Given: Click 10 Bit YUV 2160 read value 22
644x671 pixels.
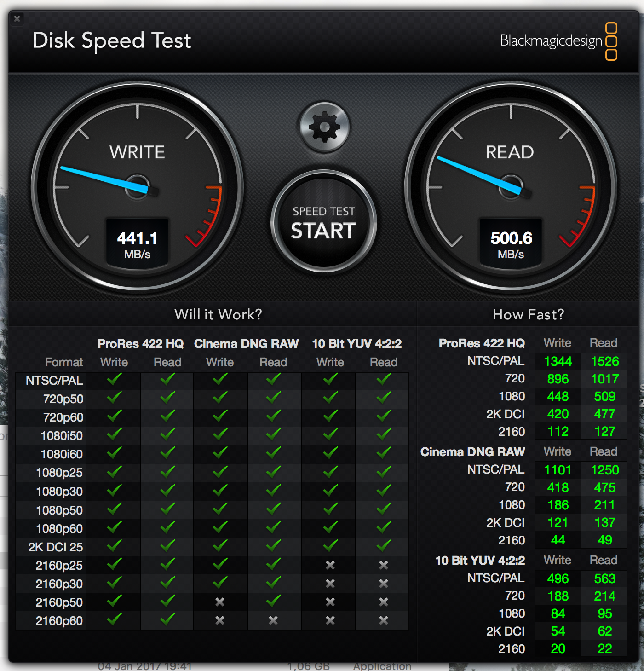Looking at the screenshot, I should tap(605, 648).
